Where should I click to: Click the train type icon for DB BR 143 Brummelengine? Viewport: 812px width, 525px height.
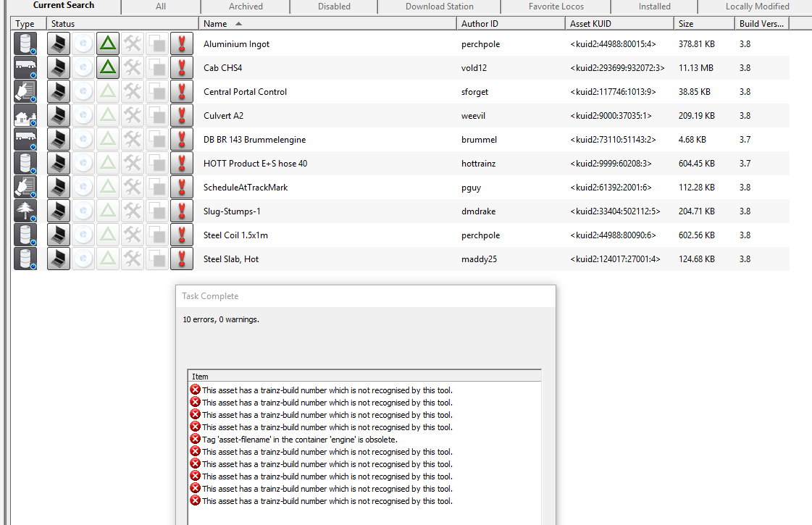point(25,140)
